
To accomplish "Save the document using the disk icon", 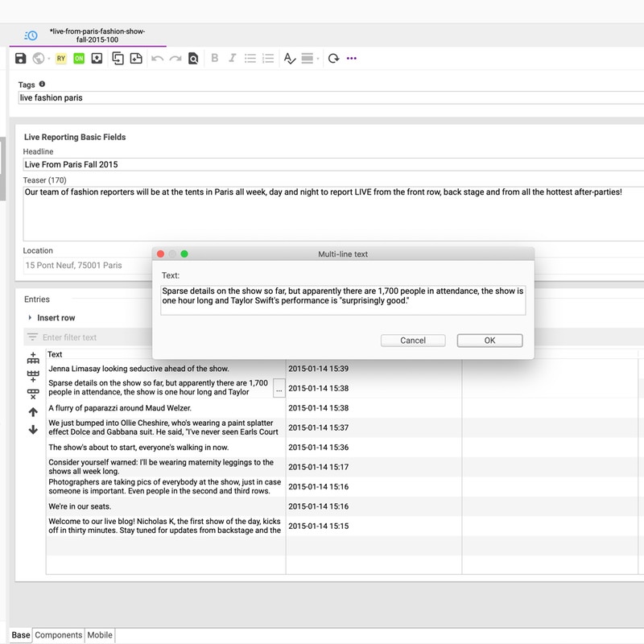I will pos(20,58).
